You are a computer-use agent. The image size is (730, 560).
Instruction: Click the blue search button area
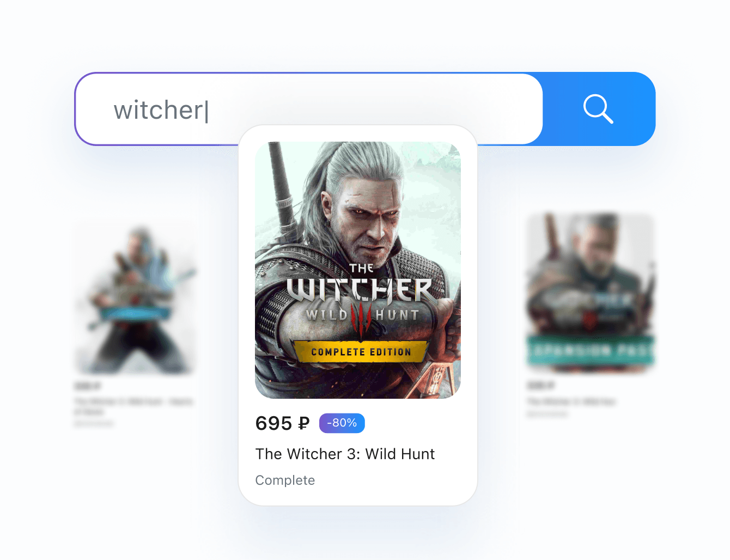[x=599, y=109]
